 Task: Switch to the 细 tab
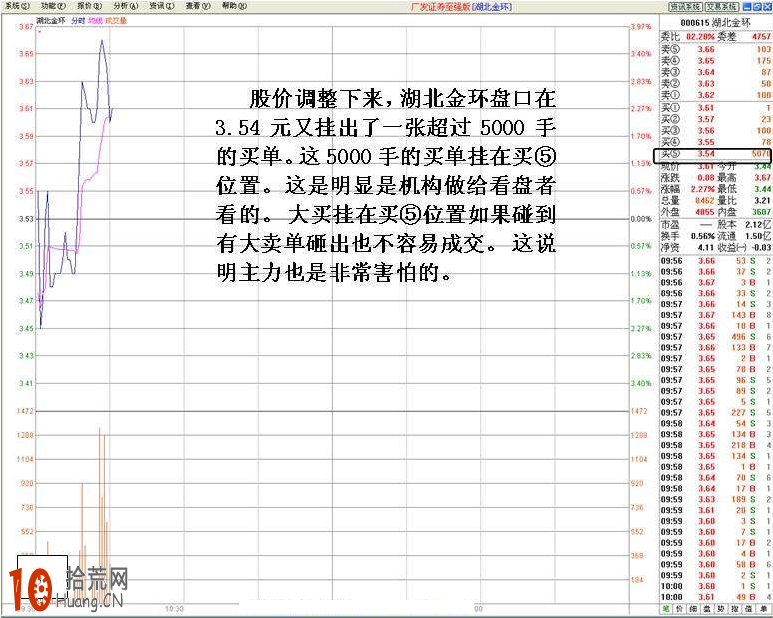point(693,610)
